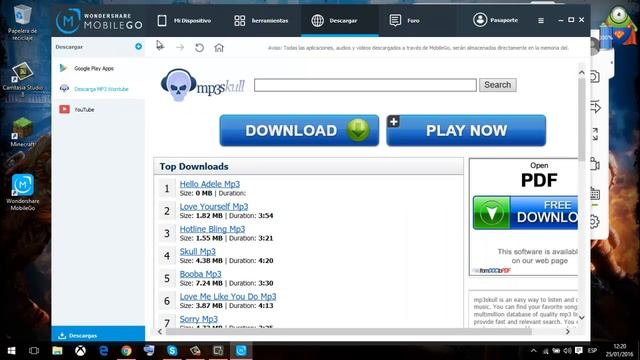Screen dimensions: 640x360
Task: Click the ESP language indicator
Action: pyautogui.click(x=592, y=351)
